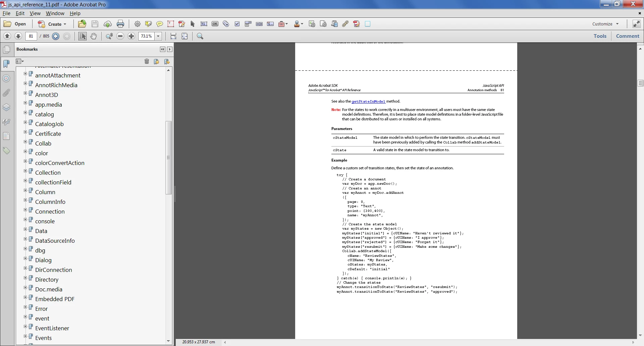Activate the text Select tool
This screenshot has width=644, height=346.
coord(82,36)
